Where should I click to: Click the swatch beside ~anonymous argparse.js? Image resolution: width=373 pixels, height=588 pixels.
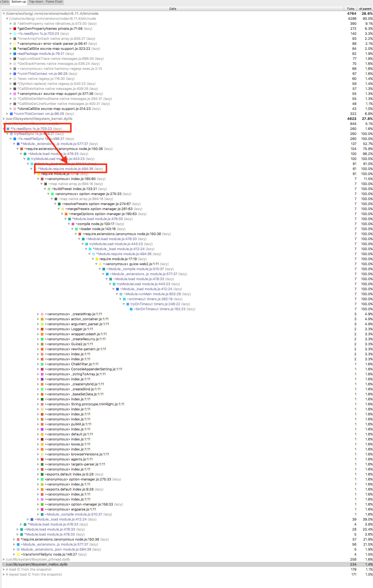click(42, 509)
